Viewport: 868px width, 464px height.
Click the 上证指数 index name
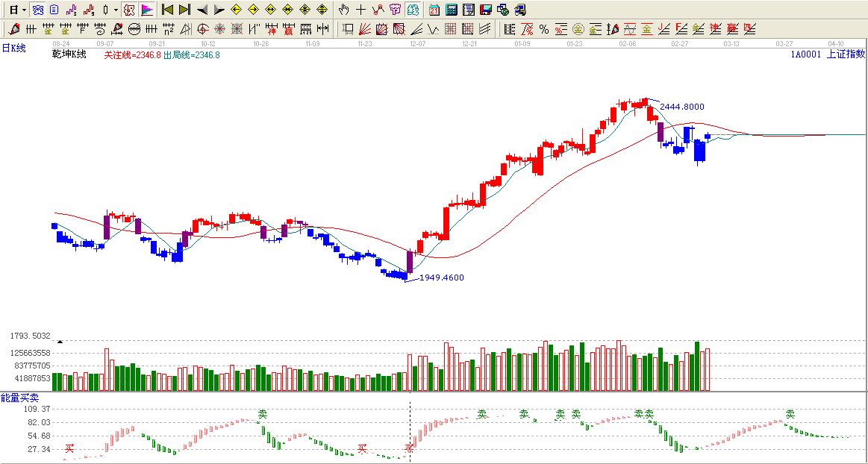846,54
